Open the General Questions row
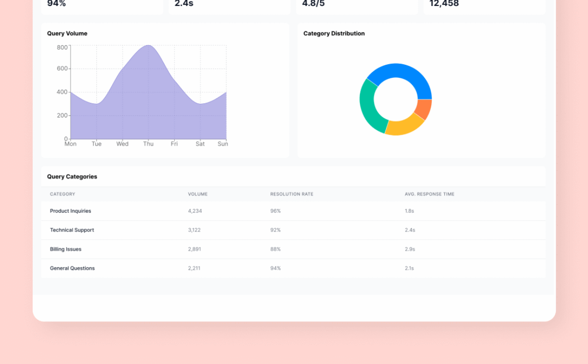 (72, 269)
